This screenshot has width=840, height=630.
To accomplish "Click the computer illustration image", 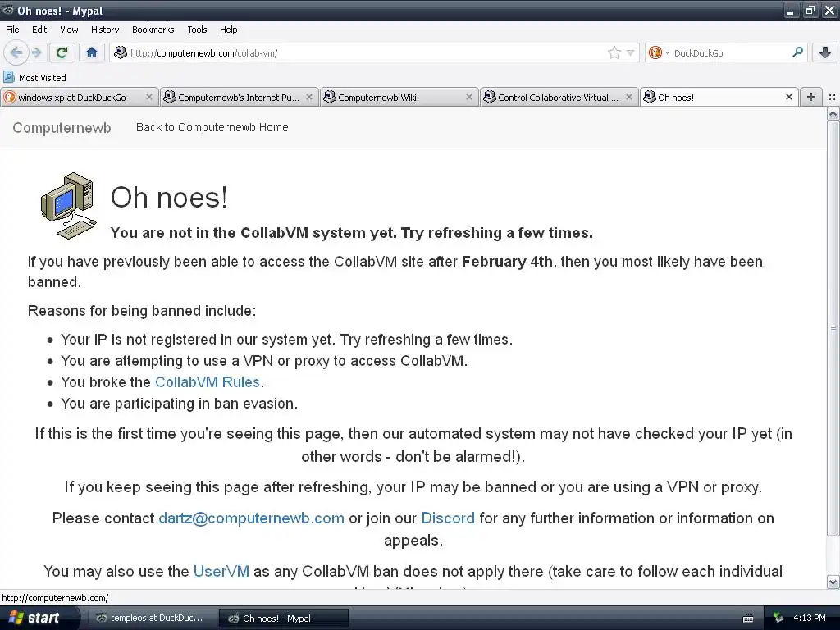I will coord(69,206).
